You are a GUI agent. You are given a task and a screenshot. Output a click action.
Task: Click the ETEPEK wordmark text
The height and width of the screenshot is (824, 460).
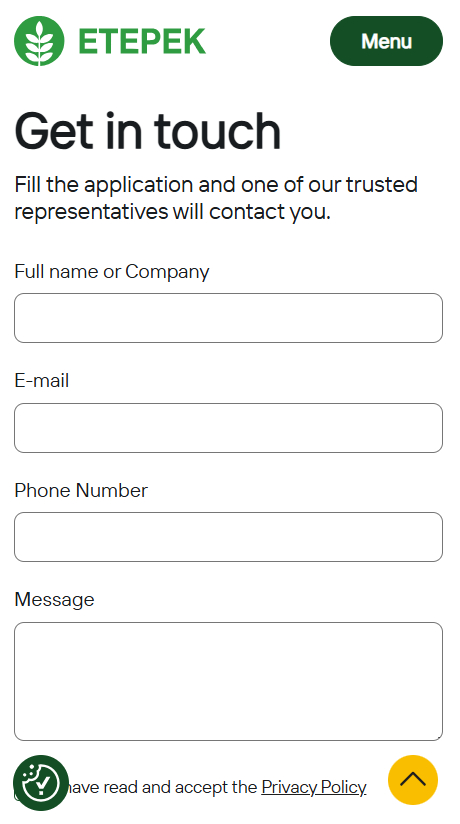point(142,42)
